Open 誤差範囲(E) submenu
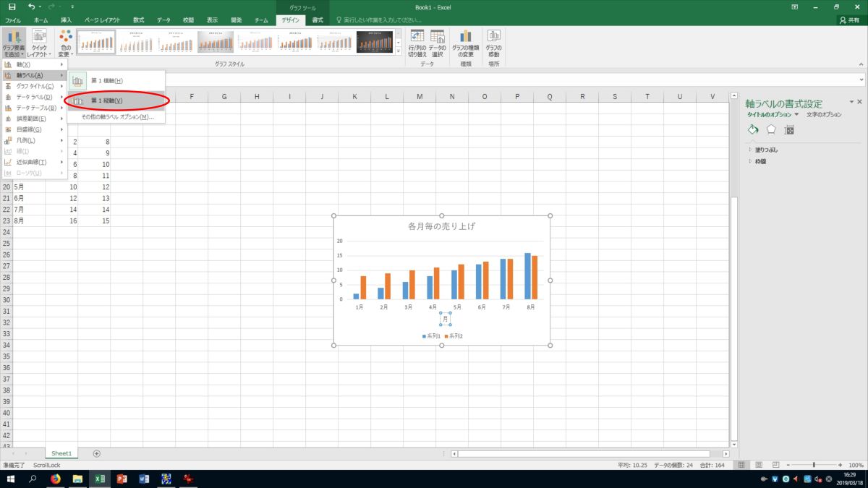 (34, 119)
